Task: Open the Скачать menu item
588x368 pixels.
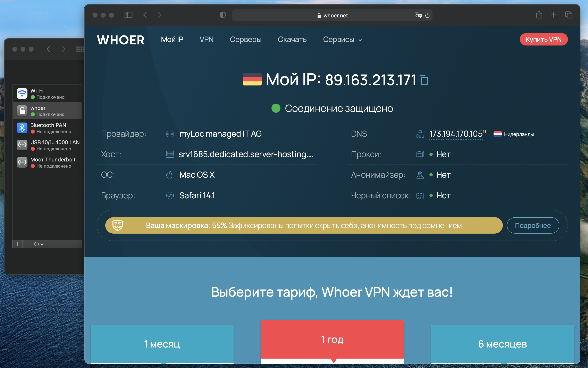Action: click(x=292, y=39)
